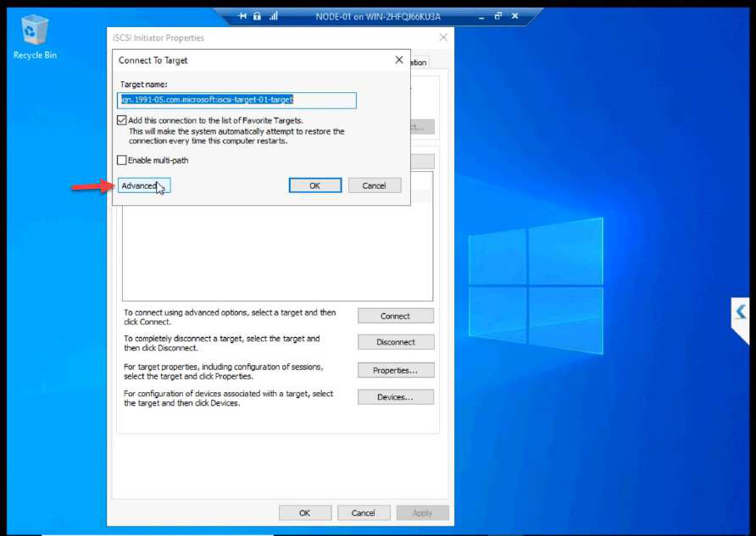
Task: Click the Disconnect button
Action: click(396, 342)
